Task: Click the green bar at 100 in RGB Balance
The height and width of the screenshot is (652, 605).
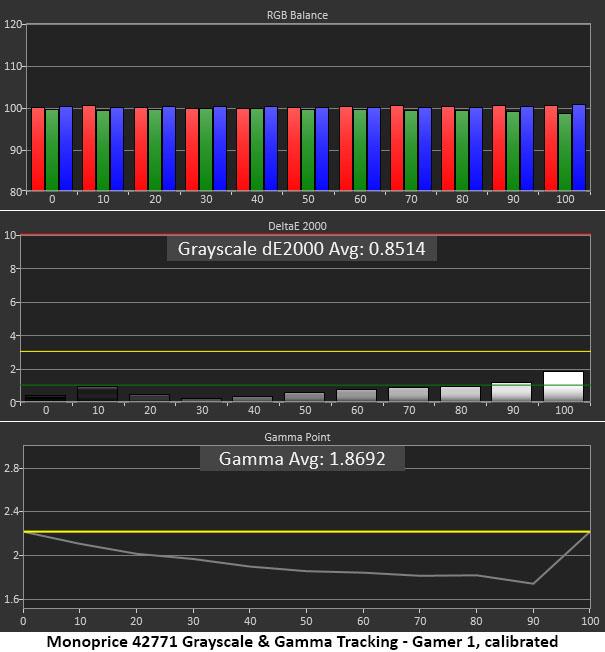Action: [x=565, y=152]
